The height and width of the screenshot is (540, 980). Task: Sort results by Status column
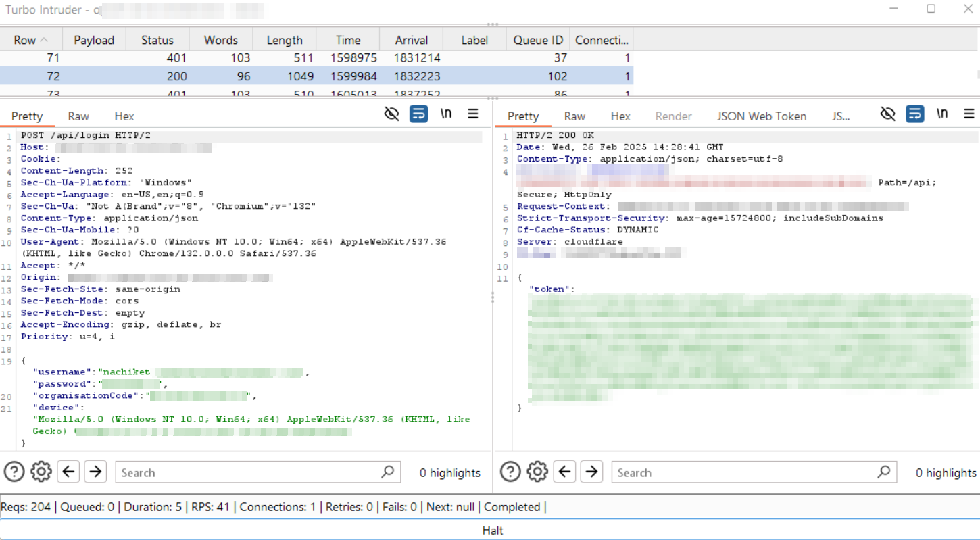[157, 40]
